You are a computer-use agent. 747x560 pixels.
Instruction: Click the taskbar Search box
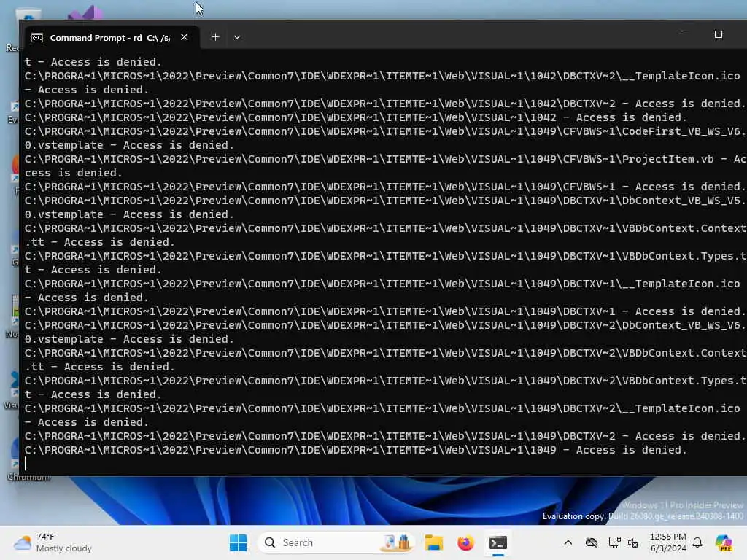click(x=336, y=542)
